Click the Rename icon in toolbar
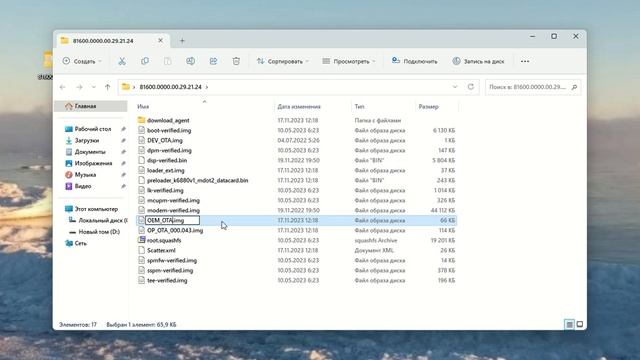The height and width of the screenshot is (360, 640). [x=190, y=61]
